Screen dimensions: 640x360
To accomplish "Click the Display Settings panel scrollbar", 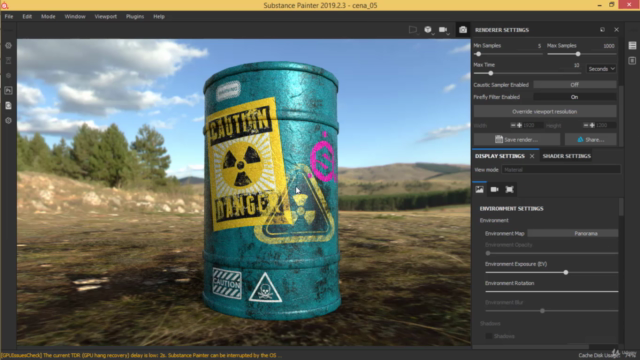I will coord(621,207).
